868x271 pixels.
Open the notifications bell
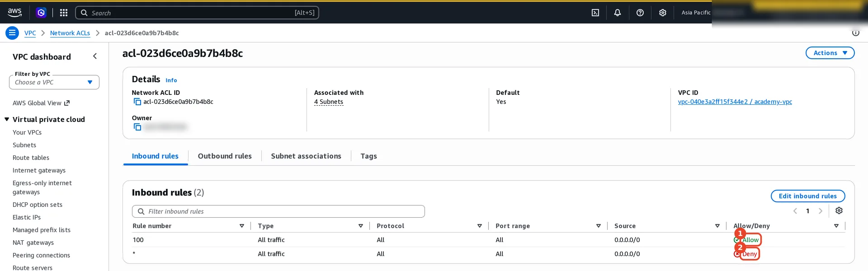click(x=618, y=13)
